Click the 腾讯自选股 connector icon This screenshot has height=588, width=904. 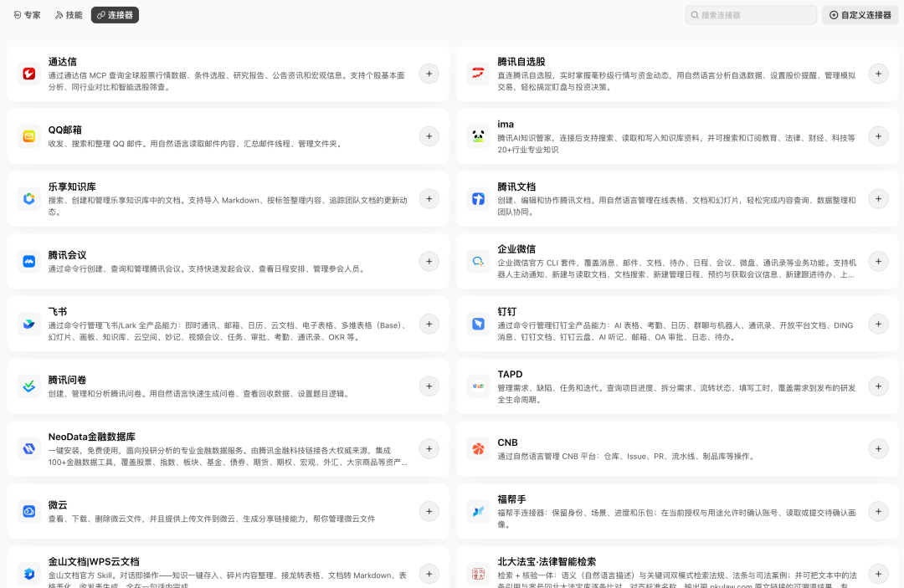[478, 74]
